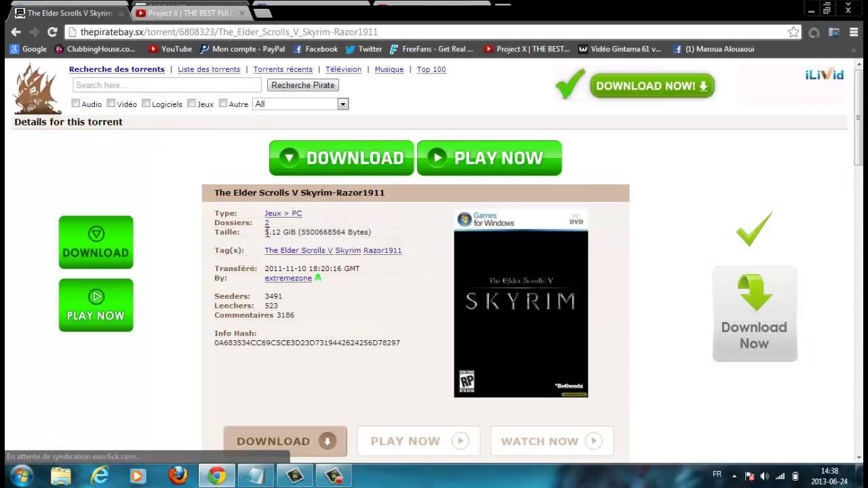Open the extremezone uploader profile
The width and height of the screenshot is (868, 488).
(288, 278)
